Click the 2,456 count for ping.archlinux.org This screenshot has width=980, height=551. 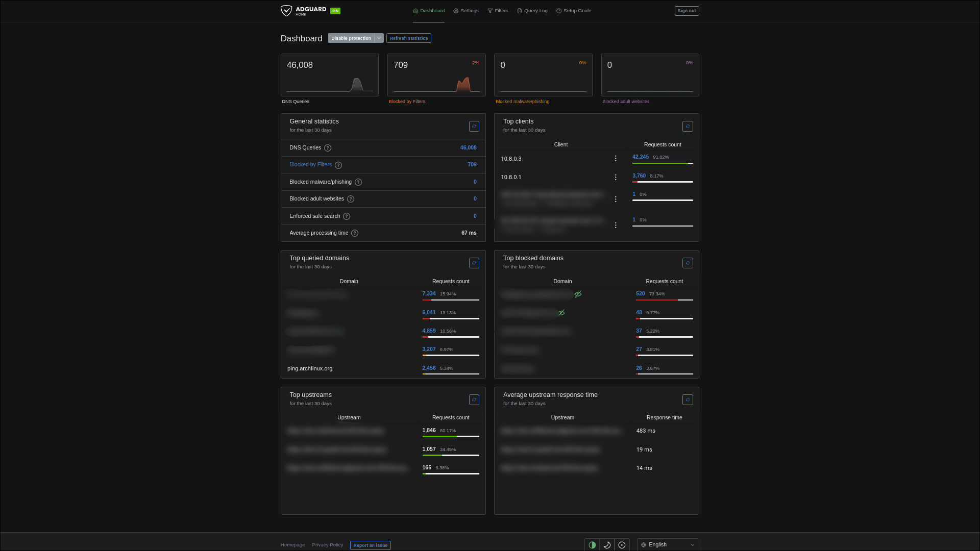point(429,368)
